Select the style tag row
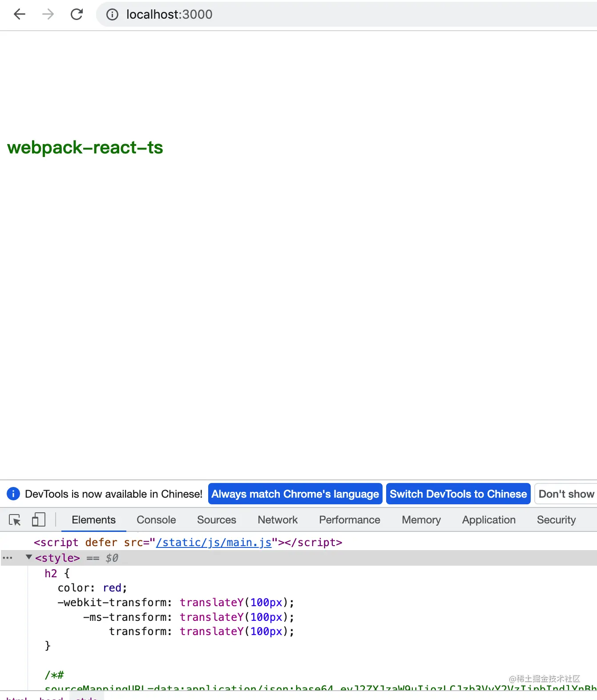The width and height of the screenshot is (597, 700). [298, 558]
